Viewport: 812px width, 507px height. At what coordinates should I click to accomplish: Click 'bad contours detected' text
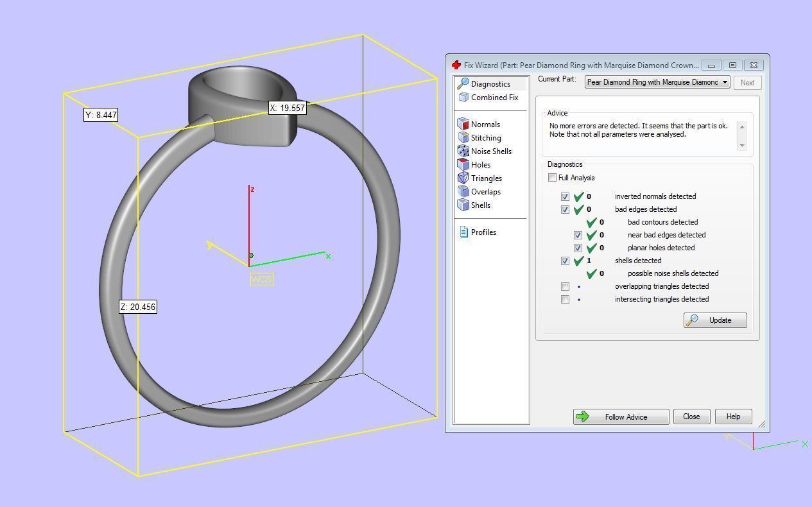tap(662, 222)
